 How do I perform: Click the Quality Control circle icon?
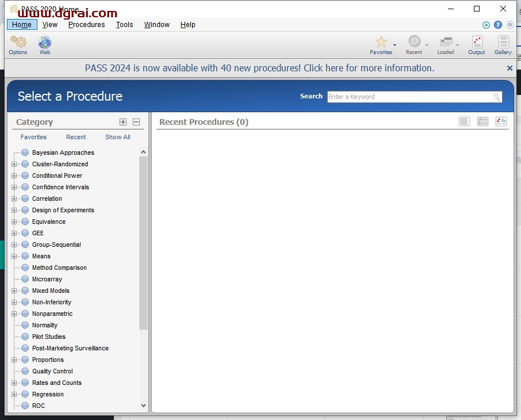tap(25, 371)
